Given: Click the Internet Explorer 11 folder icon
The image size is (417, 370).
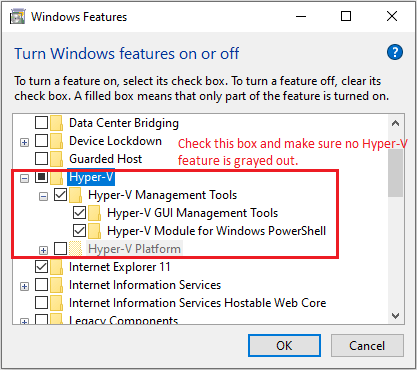Looking at the screenshot, I should click(x=57, y=267).
